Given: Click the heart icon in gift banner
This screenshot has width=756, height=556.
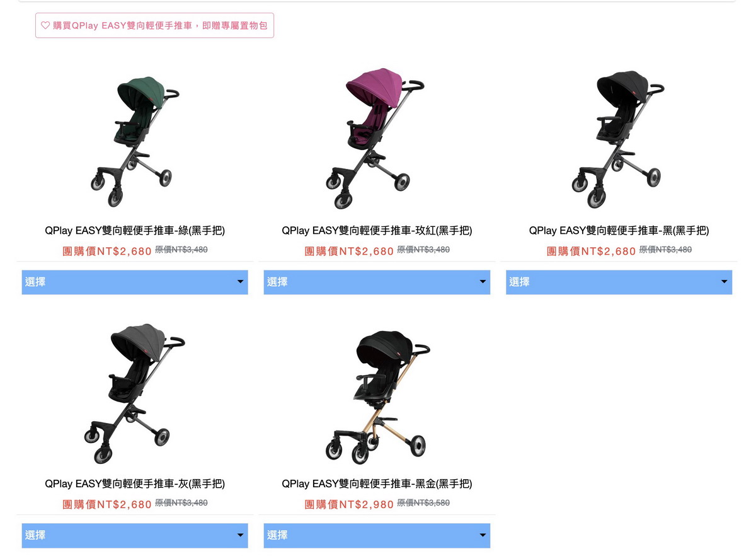Looking at the screenshot, I should (x=45, y=26).
